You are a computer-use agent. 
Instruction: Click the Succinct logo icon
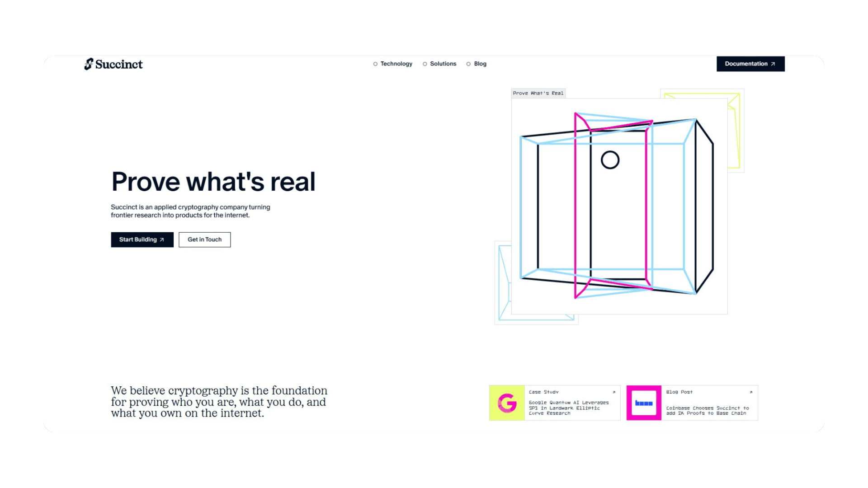click(x=89, y=64)
